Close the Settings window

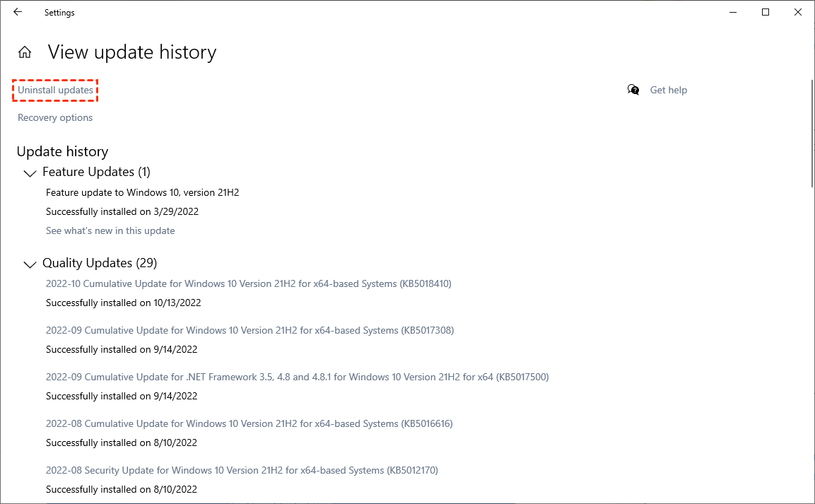pos(797,12)
